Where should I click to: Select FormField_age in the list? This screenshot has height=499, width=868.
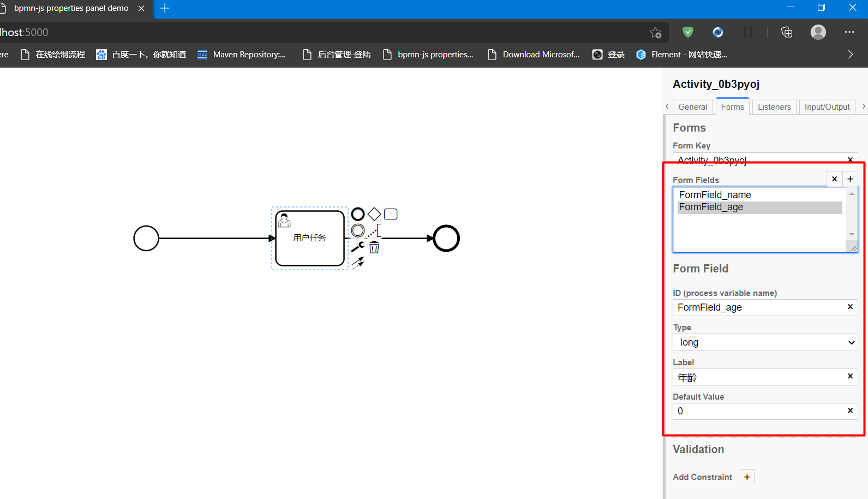tap(760, 207)
